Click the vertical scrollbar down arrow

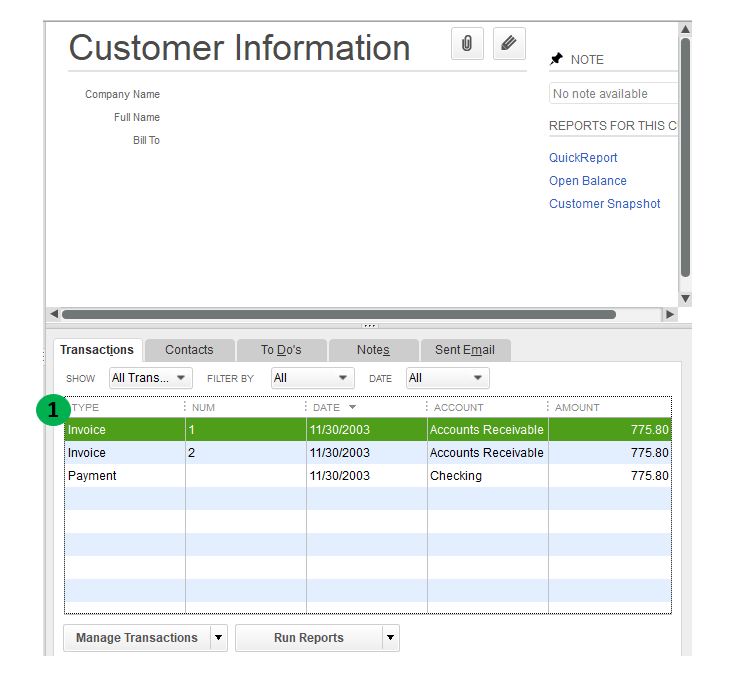(685, 299)
